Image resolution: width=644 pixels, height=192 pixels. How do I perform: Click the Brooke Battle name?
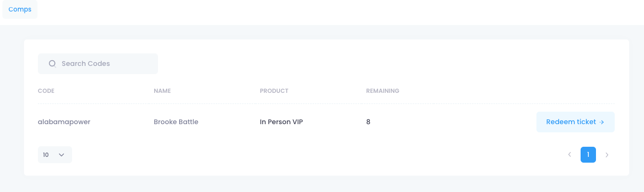tap(176, 122)
